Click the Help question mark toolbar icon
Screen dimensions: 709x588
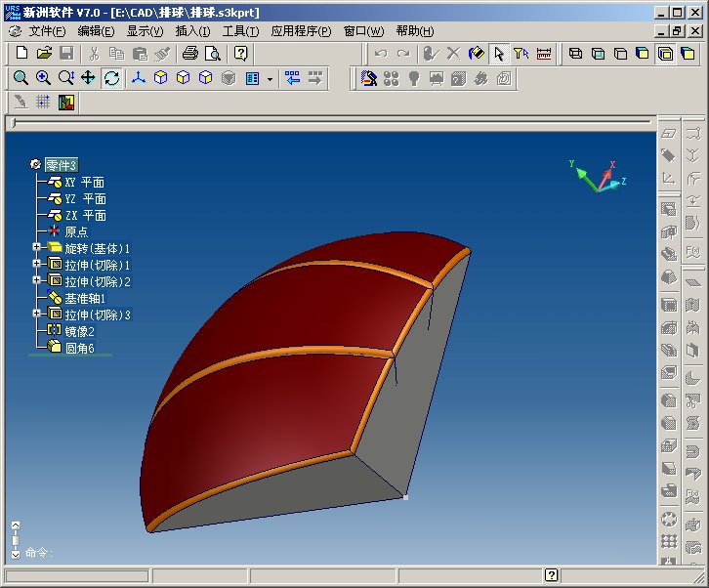241,54
